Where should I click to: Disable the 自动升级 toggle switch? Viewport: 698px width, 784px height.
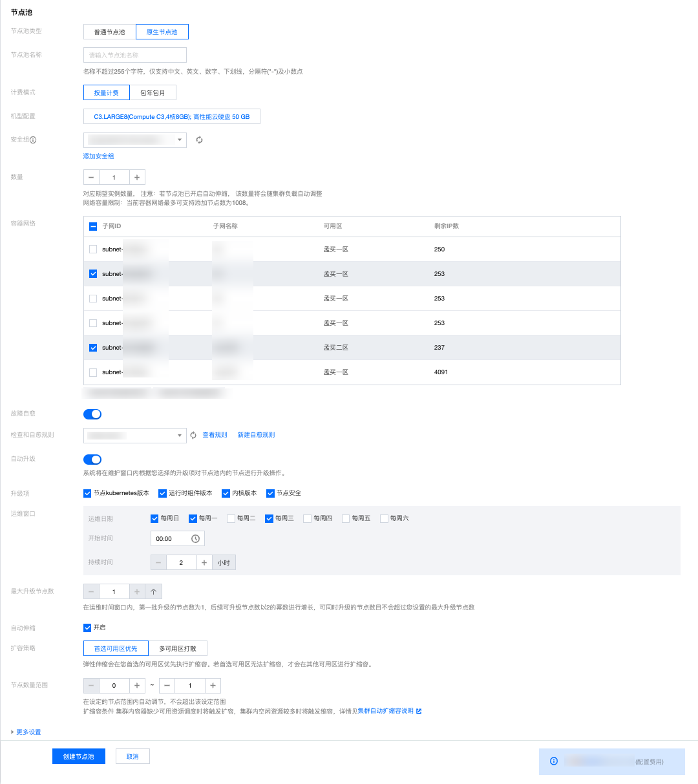pyautogui.click(x=92, y=460)
